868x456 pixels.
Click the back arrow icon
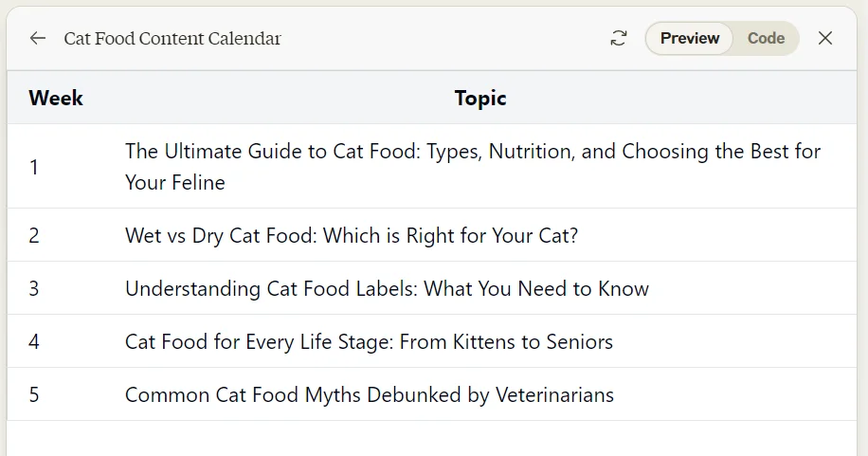38,38
